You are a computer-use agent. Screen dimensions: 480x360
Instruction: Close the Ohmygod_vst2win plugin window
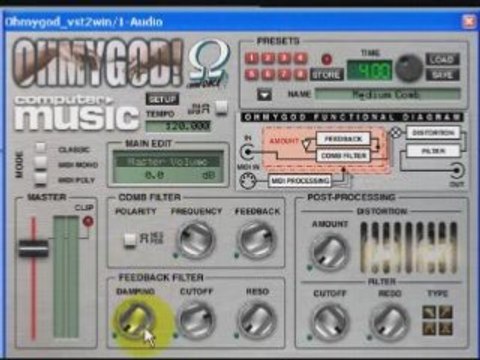click(469, 22)
